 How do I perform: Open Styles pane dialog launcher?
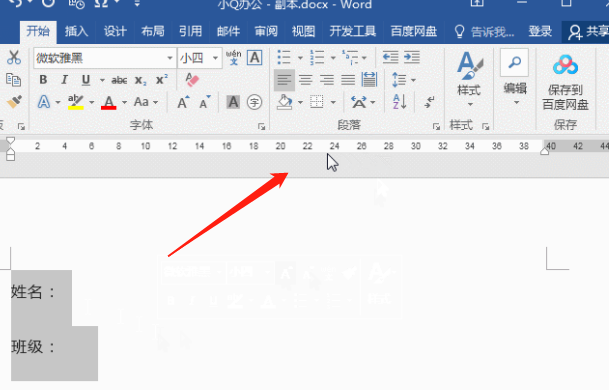[485, 126]
